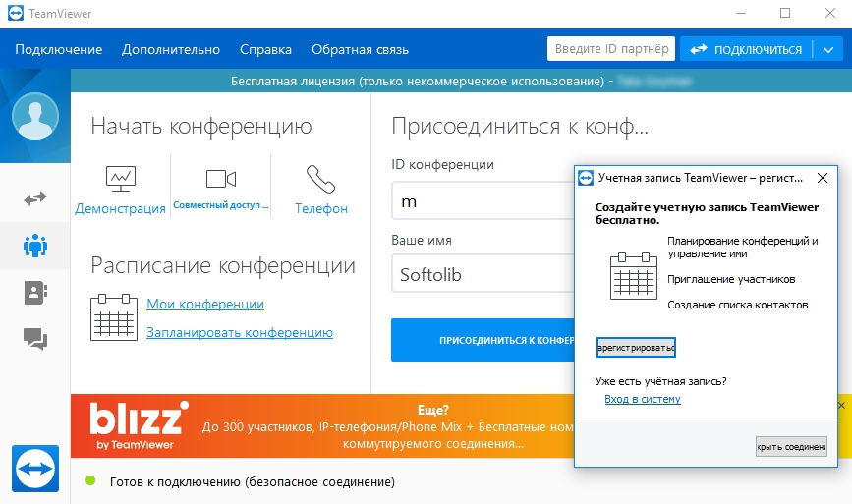This screenshot has height=504, width=852.
Task: Click the Зарегистрироваться button in popup
Action: pyautogui.click(x=636, y=347)
